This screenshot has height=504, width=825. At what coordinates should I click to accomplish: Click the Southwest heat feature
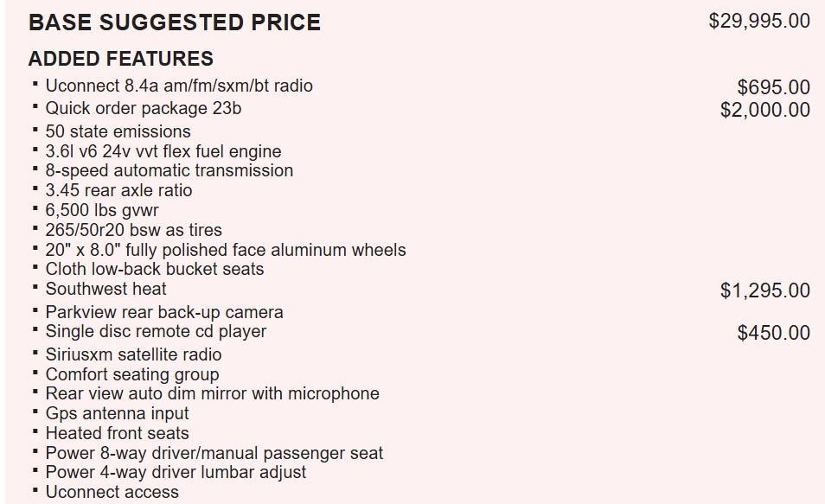tap(106, 289)
